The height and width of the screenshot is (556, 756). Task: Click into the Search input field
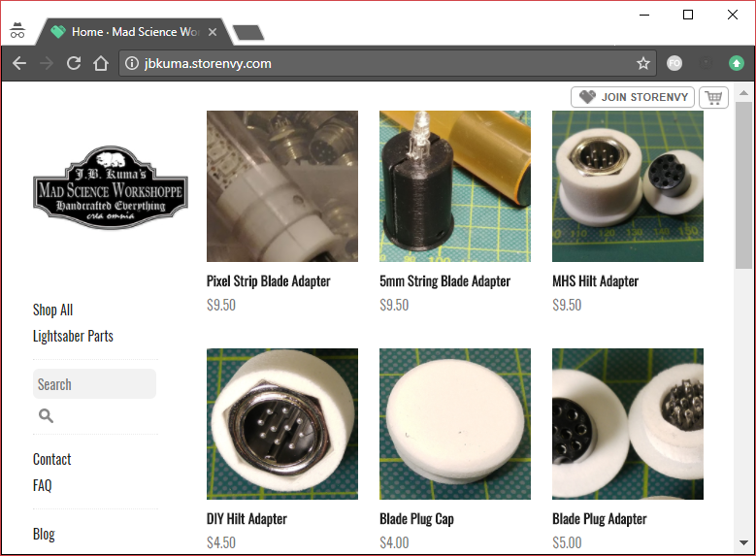coord(94,384)
